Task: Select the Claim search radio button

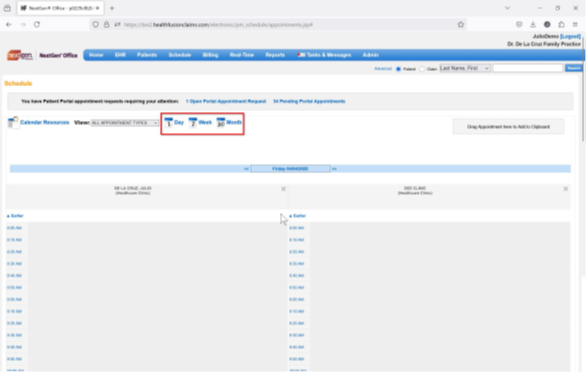Action: click(422, 69)
